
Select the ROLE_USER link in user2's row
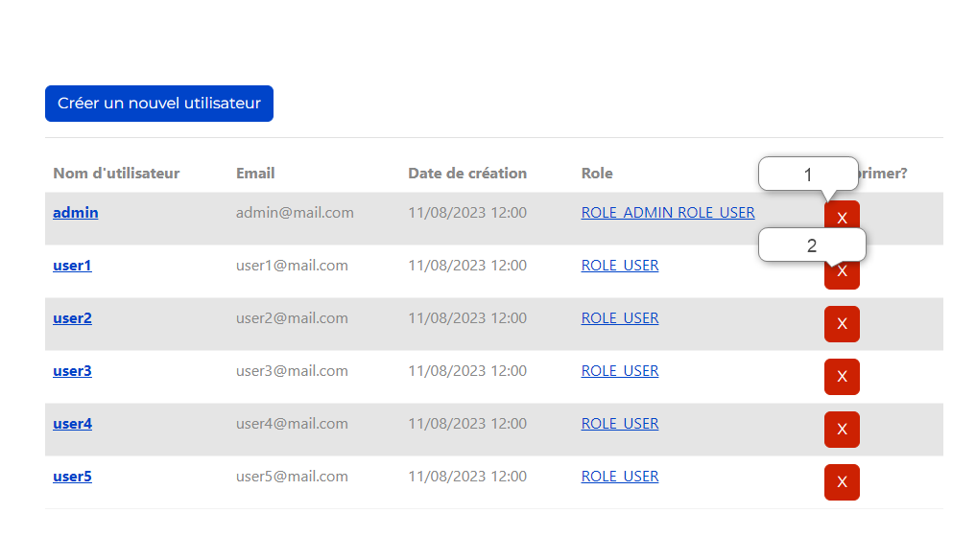[x=620, y=318]
